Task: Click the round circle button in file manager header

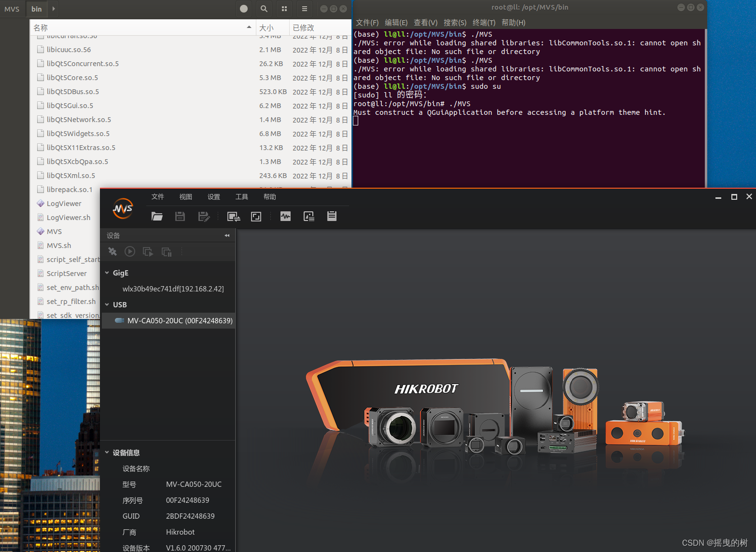Action: click(244, 9)
